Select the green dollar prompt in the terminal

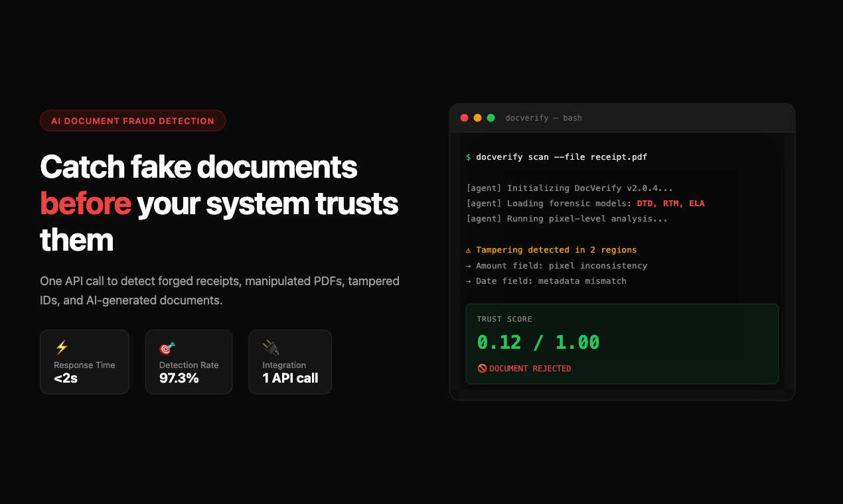pyautogui.click(x=468, y=157)
